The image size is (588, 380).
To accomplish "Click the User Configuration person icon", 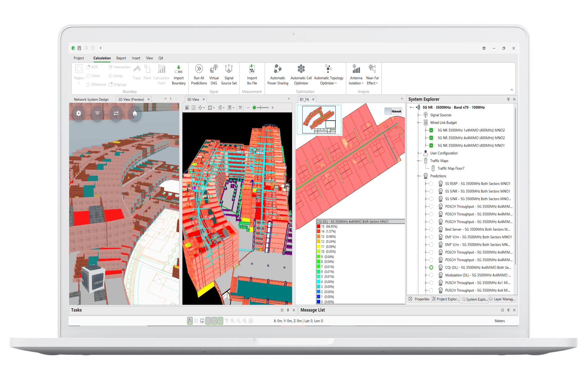I will (x=425, y=153).
